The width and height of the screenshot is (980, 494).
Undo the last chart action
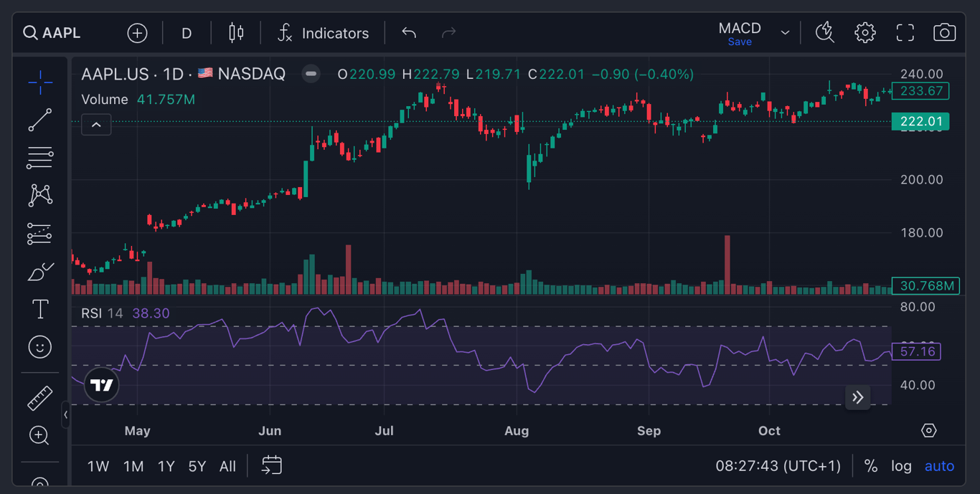409,33
